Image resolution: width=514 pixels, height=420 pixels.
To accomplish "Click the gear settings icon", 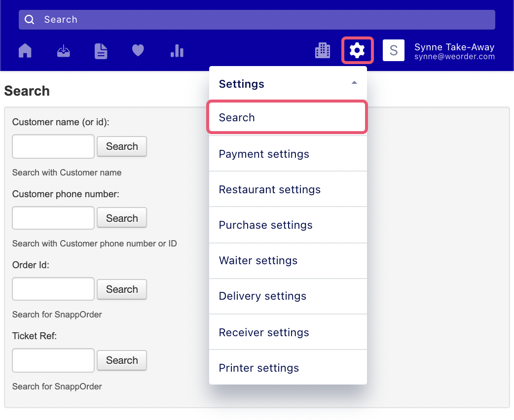I will [x=357, y=50].
